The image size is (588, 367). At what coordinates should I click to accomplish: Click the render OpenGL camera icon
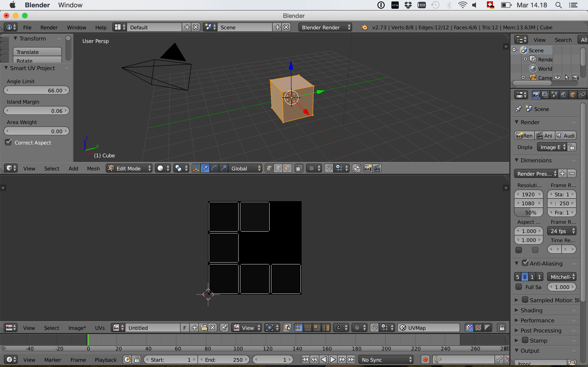point(367,168)
